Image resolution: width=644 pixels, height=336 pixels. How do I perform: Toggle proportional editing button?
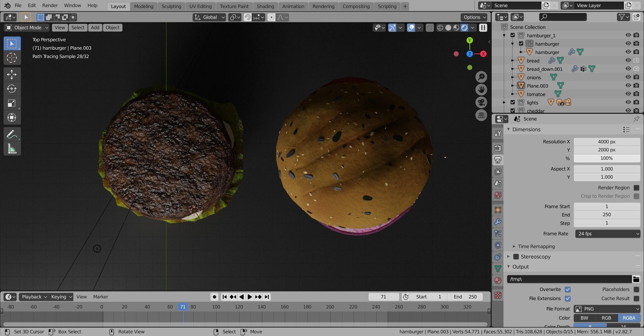pos(271,17)
